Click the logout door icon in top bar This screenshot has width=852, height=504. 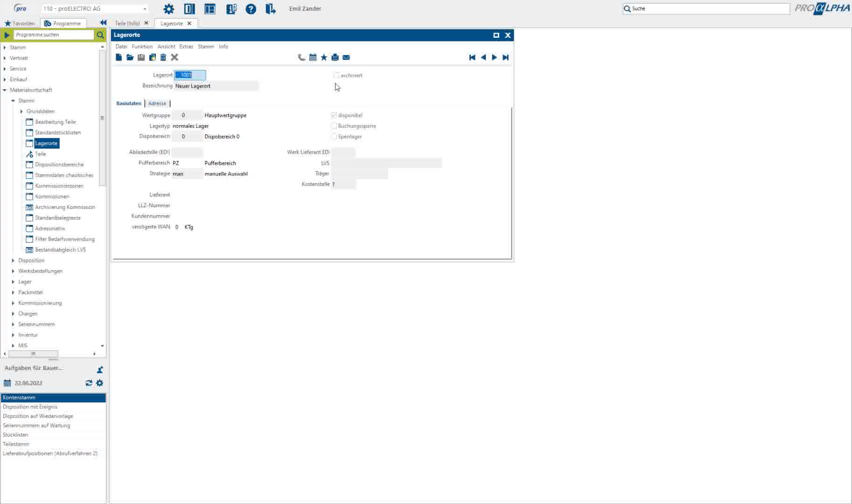(271, 9)
